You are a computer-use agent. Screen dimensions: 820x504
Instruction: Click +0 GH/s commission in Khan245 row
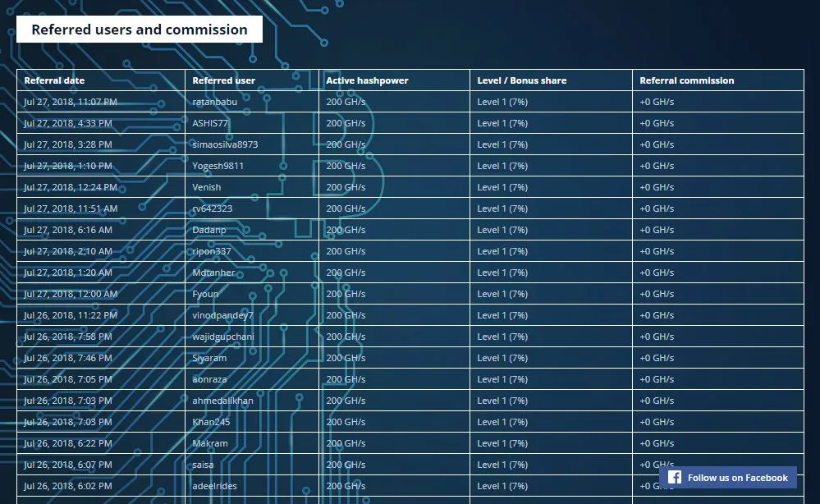tap(657, 423)
